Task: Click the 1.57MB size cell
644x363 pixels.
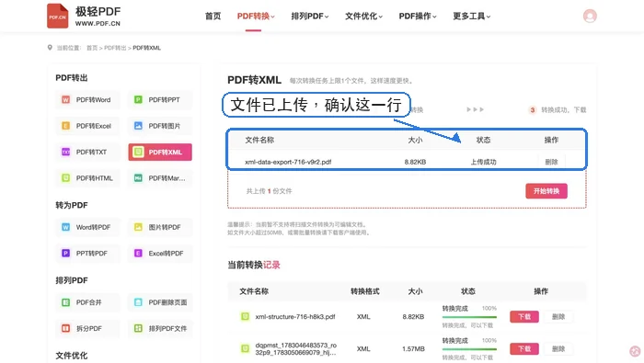Action: [x=413, y=348]
